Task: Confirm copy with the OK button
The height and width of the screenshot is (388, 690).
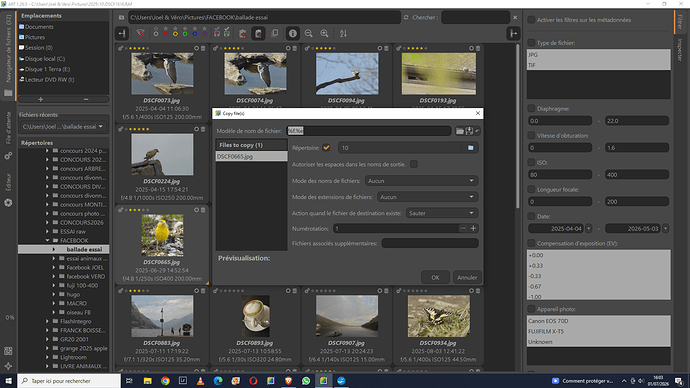Action: [435, 278]
